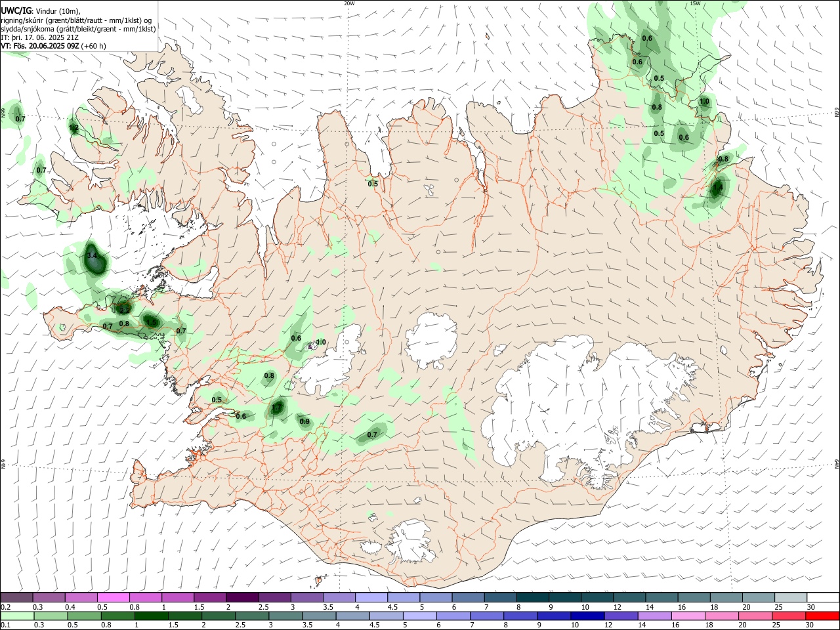The width and height of the screenshot is (840, 630).
Task: Select the bright red swatch after 30
Action: click(x=822, y=616)
